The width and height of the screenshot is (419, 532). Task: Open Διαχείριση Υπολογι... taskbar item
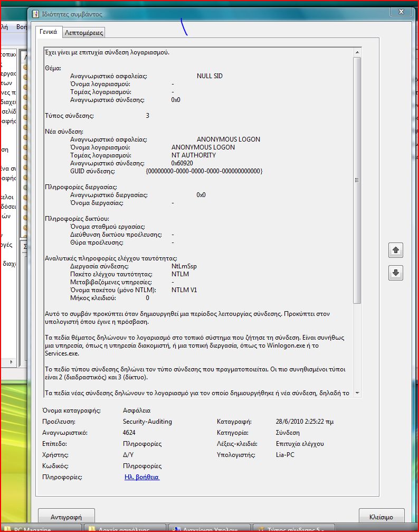click(x=209, y=529)
